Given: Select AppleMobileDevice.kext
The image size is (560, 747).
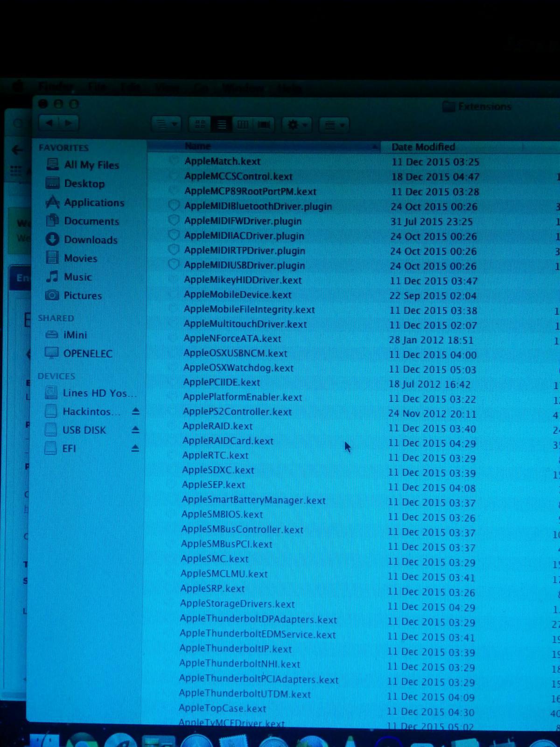Looking at the screenshot, I should click(238, 295).
